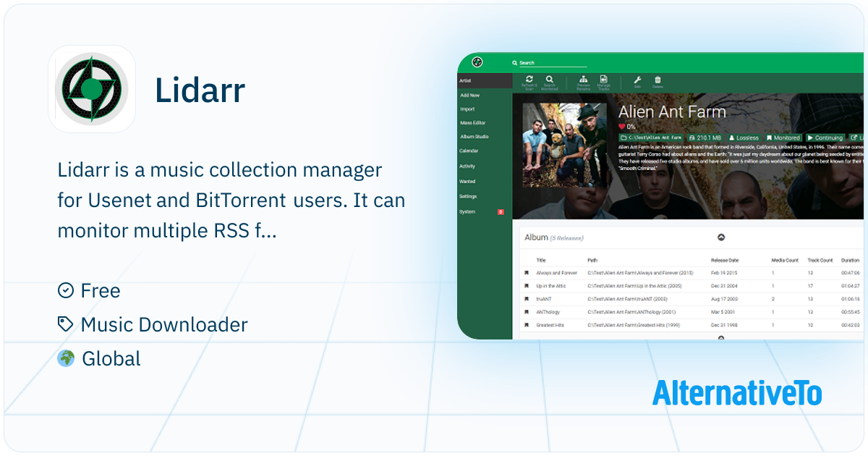Open the Artist sidebar menu

coord(485,81)
